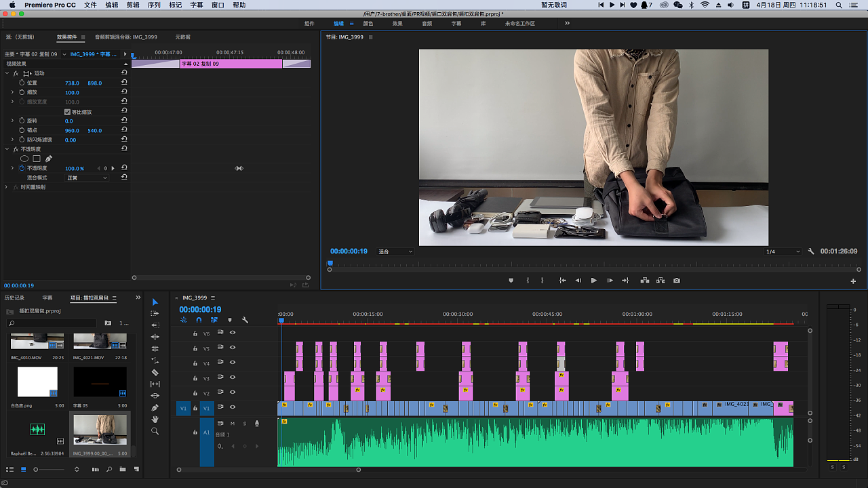Add a marker in the Program monitor
Viewport: 868px width, 488px height.
511,281
